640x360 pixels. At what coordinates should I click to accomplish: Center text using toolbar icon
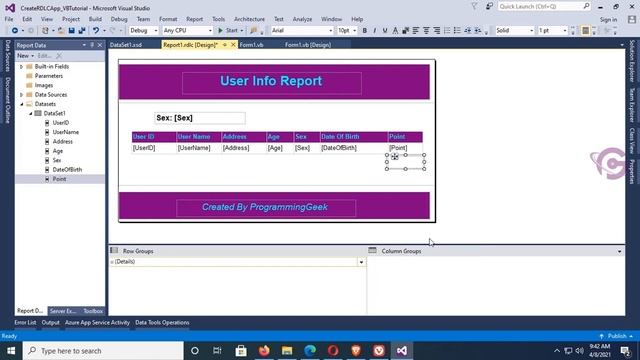point(426,31)
